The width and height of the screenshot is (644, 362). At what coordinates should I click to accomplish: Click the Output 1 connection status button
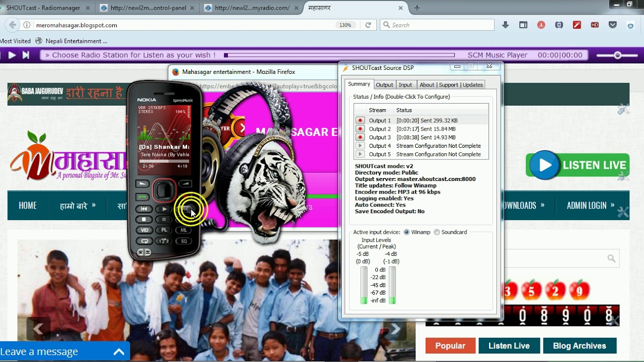(360, 121)
